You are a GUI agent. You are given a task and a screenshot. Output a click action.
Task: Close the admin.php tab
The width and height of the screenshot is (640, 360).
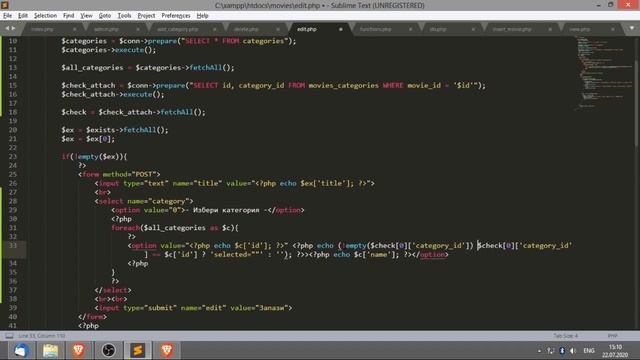[138, 29]
